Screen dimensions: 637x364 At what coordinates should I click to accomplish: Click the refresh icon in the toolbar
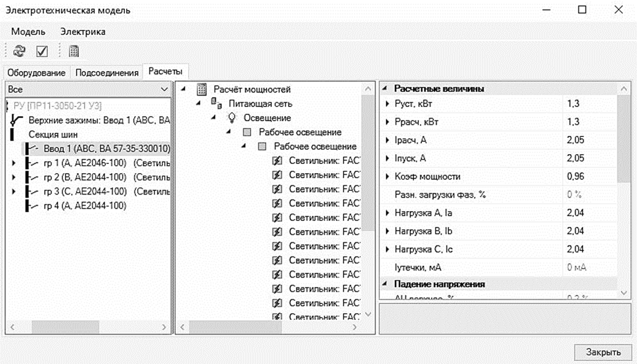coord(19,51)
